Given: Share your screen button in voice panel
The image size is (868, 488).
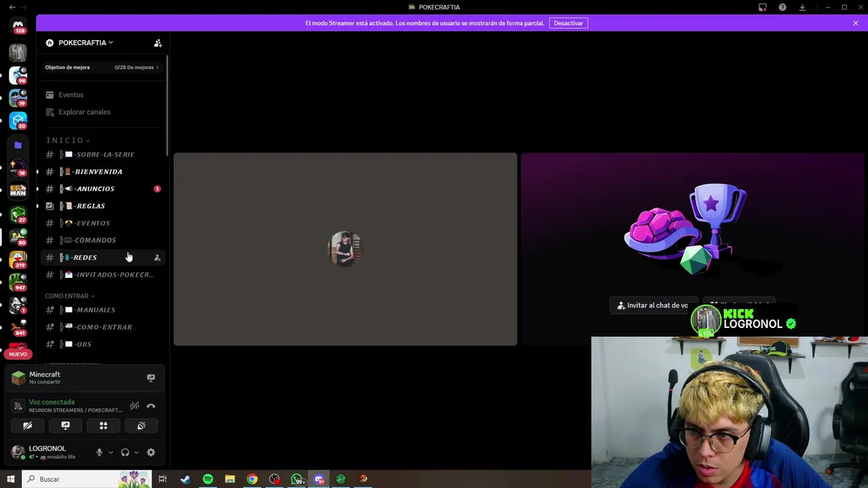Looking at the screenshot, I should click(65, 426).
